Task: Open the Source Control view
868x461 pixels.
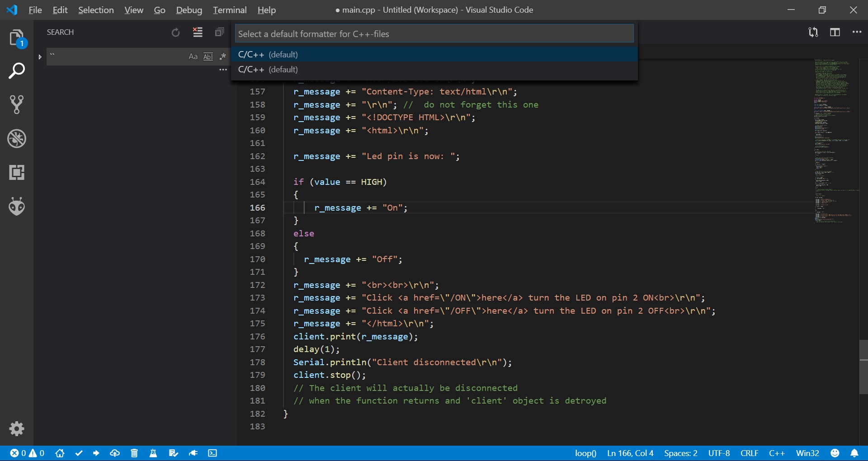Action: [x=17, y=105]
